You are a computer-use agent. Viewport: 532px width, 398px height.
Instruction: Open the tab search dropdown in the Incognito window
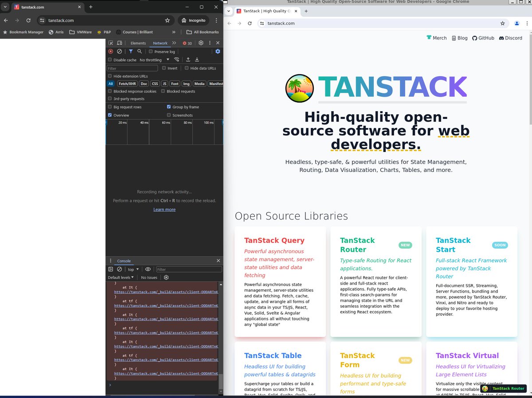click(x=5, y=7)
